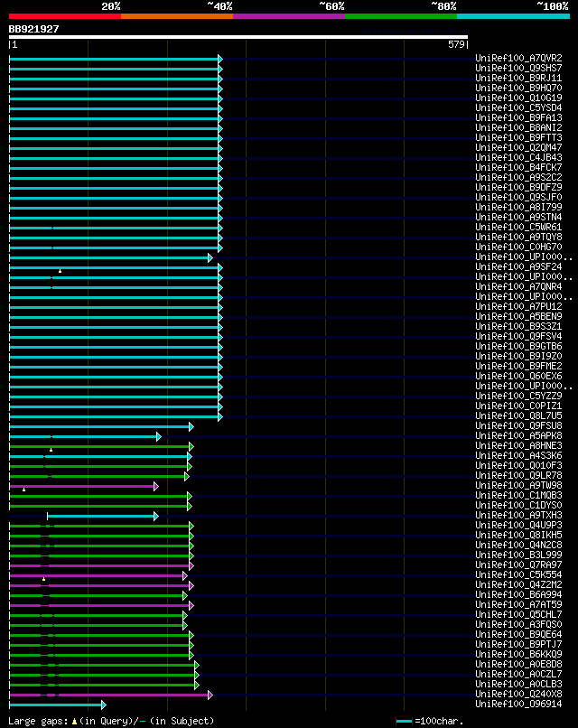Click the yellow gap marker beneath the C5K554 bar
This screenshot has height=728, width=578.
pos(43,579)
